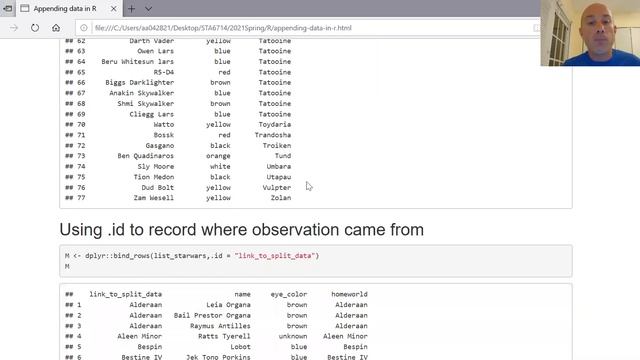Select 'Ratts Tyerell' name text
This screenshot has height=360, width=640.
click(x=224, y=336)
